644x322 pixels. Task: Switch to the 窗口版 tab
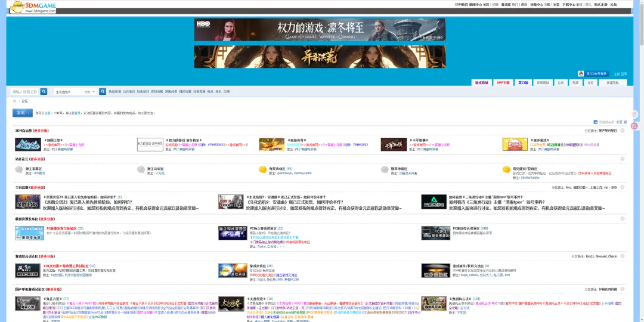pos(523,82)
